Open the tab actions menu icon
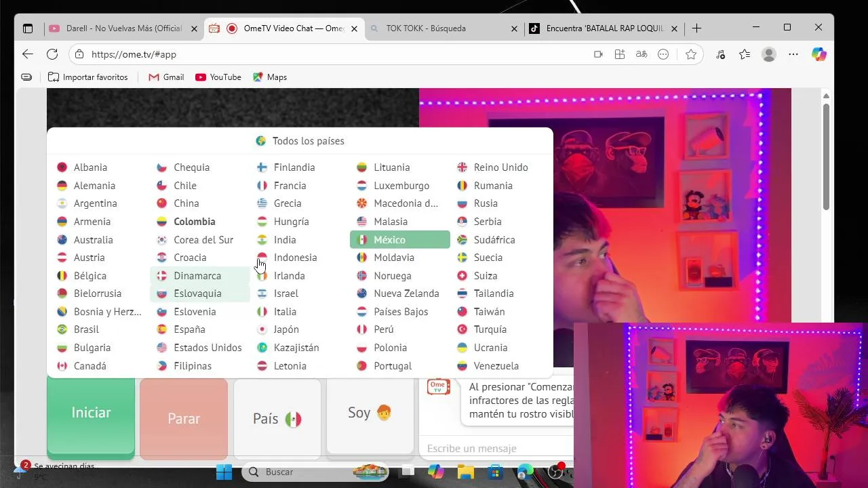 click(x=28, y=28)
